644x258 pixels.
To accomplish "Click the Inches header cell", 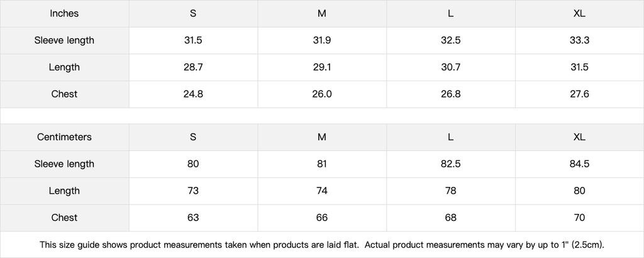I will [x=64, y=13].
